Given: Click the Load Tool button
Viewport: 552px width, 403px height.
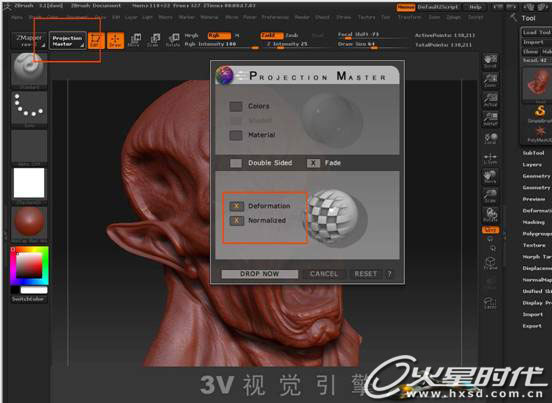Looking at the screenshot, I should tap(536, 32).
